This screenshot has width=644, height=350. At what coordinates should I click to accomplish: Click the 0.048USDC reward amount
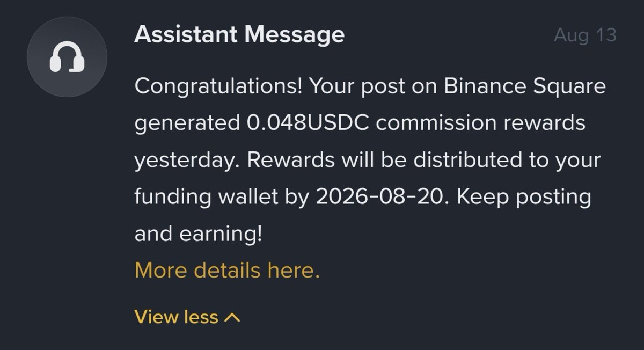309,123
